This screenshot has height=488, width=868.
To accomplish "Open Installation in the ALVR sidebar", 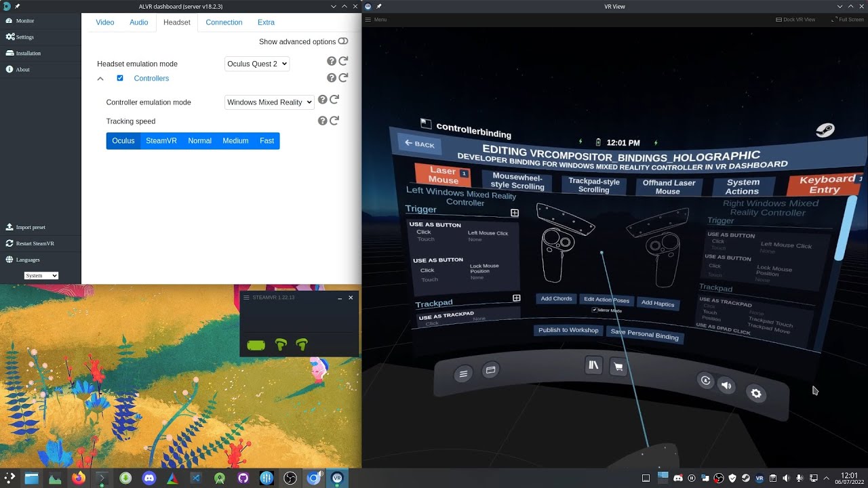I will 24,53.
